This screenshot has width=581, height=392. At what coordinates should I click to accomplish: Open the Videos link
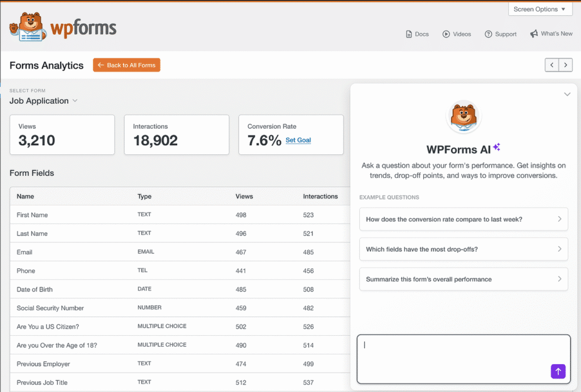(x=457, y=34)
